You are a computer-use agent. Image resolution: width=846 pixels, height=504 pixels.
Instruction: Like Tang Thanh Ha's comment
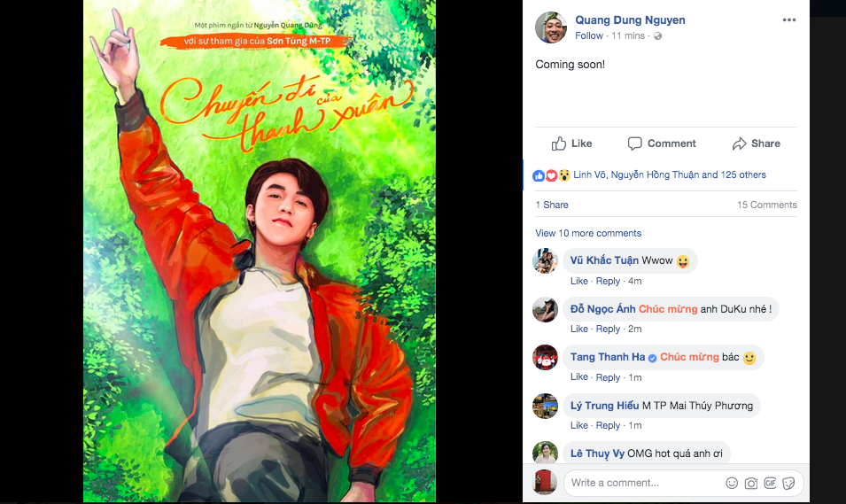click(x=578, y=377)
